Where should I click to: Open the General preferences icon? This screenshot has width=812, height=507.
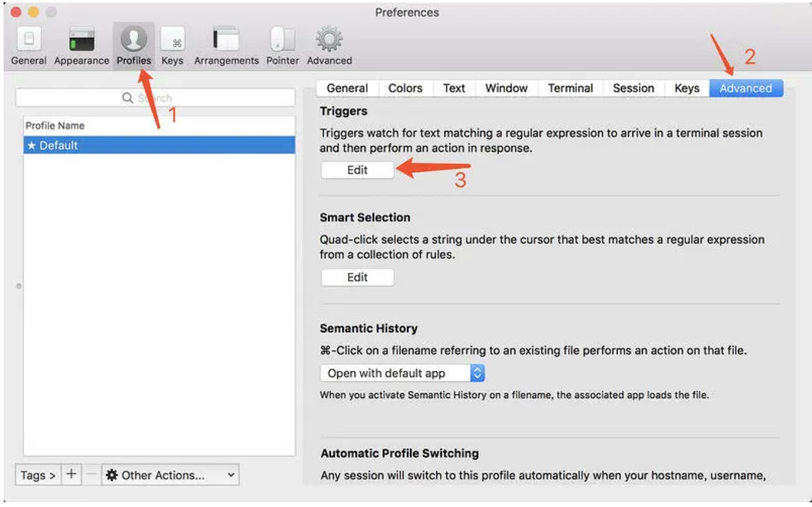(28, 46)
